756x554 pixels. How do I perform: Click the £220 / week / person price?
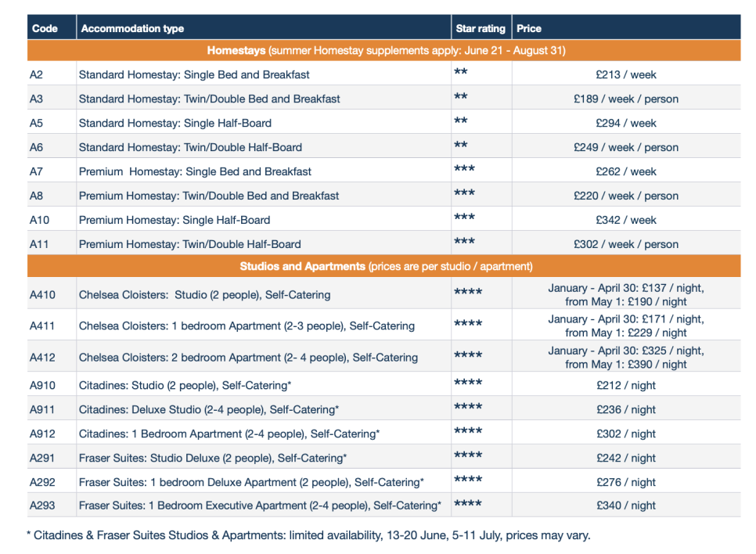click(626, 196)
